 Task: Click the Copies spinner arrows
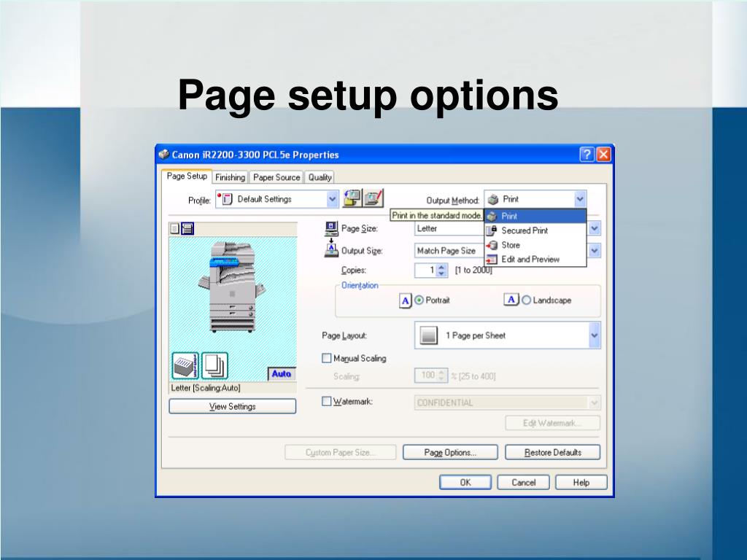pos(441,270)
